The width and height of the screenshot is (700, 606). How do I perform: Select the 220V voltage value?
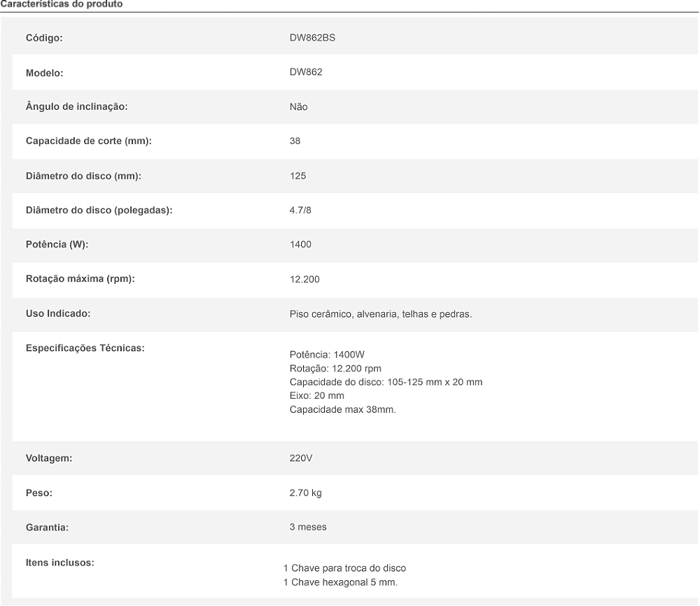click(x=300, y=458)
